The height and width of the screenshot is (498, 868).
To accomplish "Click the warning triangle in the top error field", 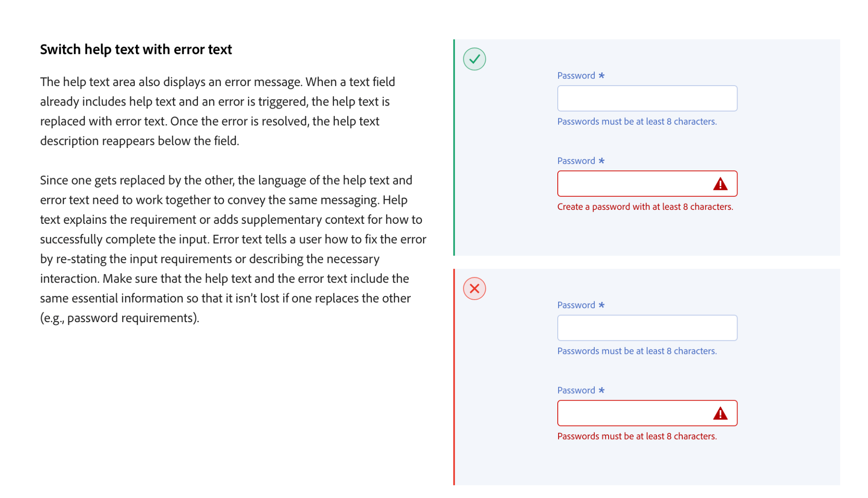I will [721, 184].
